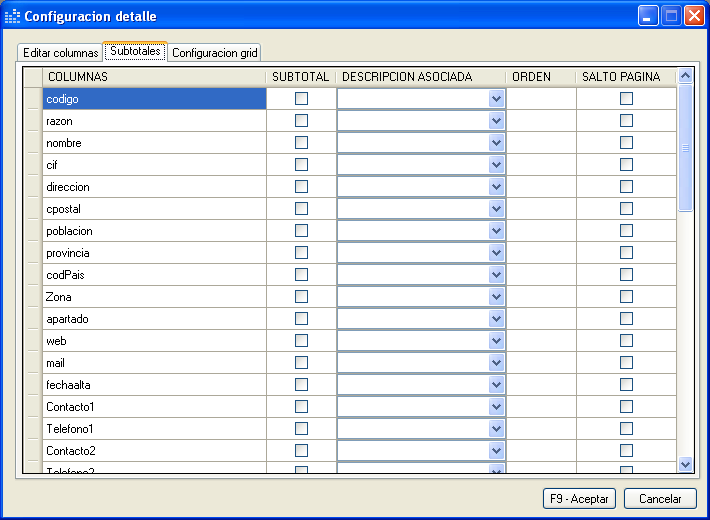Minimize the Configuracion detalle window
710x520 pixels.
(x=649, y=16)
